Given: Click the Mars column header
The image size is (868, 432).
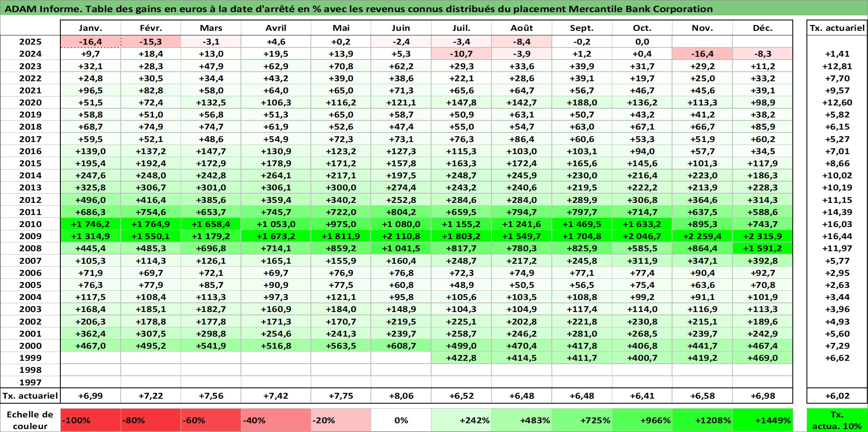Looking at the screenshot, I should click(211, 28).
